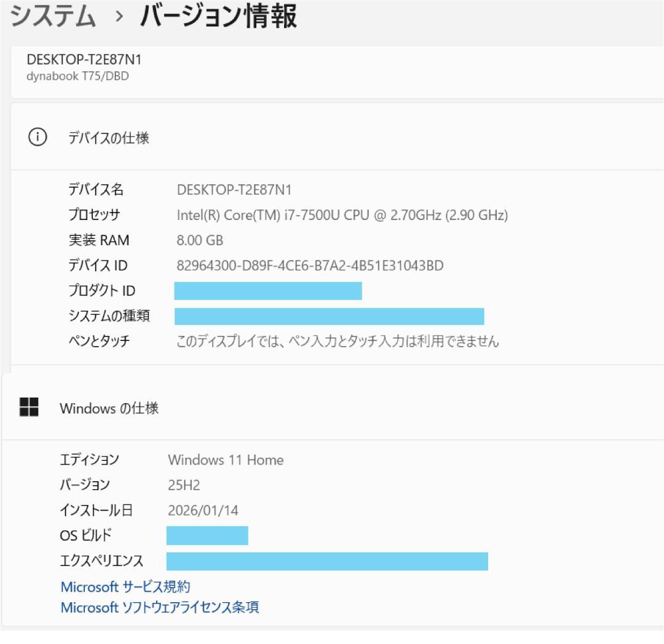The height and width of the screenshot is (644, 664).
Task: Click the highlighted システムの種類 field
Action: [330, 316]
